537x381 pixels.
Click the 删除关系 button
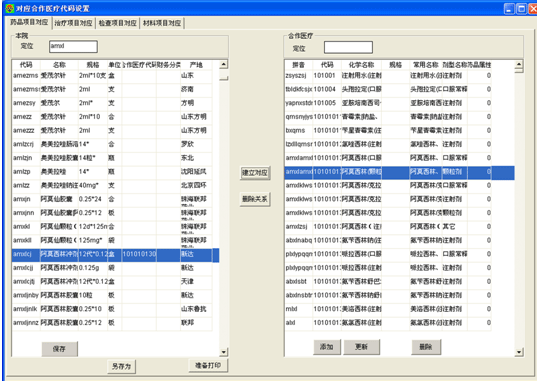pyautogui.click(x=255, y=199)
